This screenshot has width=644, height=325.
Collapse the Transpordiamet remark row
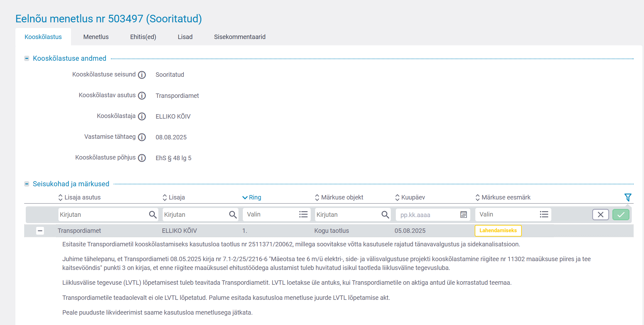(40, 231)
